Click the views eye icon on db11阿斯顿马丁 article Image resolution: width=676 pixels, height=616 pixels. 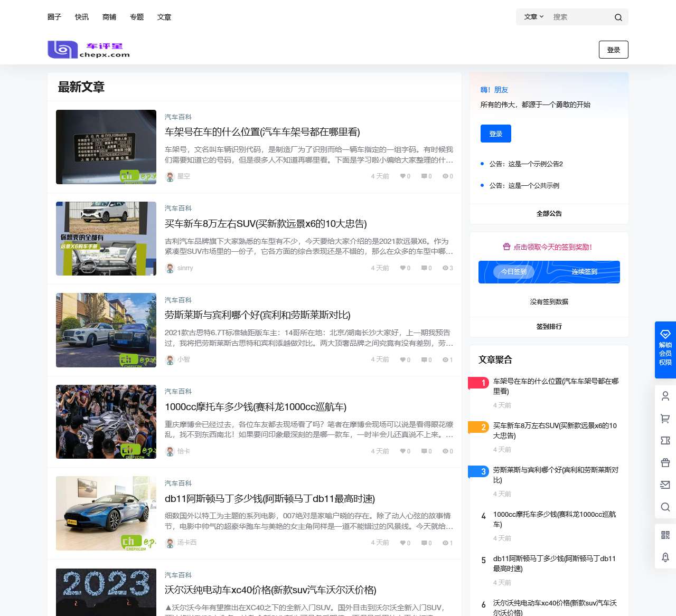[x=445, y=543]
